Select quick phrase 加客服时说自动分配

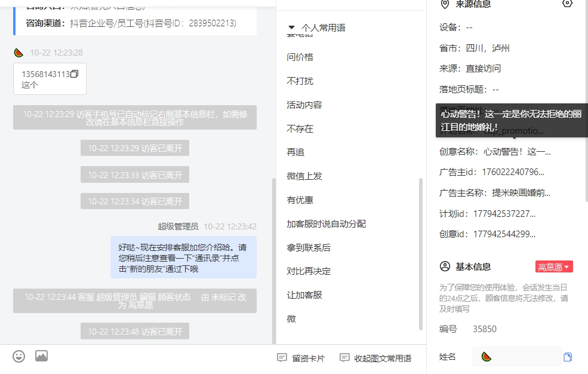327,224
